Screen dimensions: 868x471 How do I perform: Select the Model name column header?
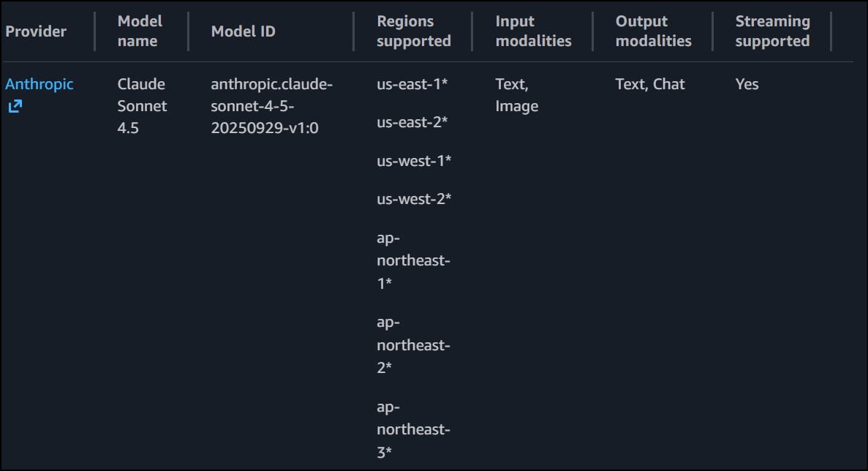140,31
